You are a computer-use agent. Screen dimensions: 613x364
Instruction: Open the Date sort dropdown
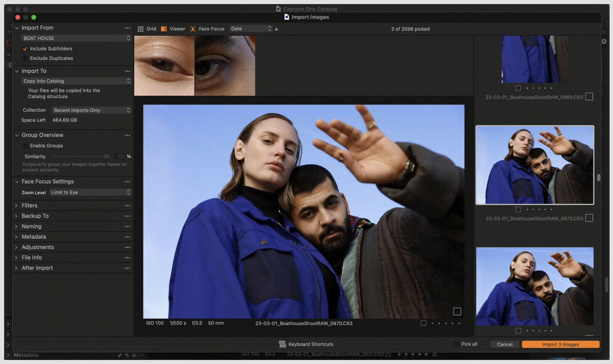pos(251,29)
